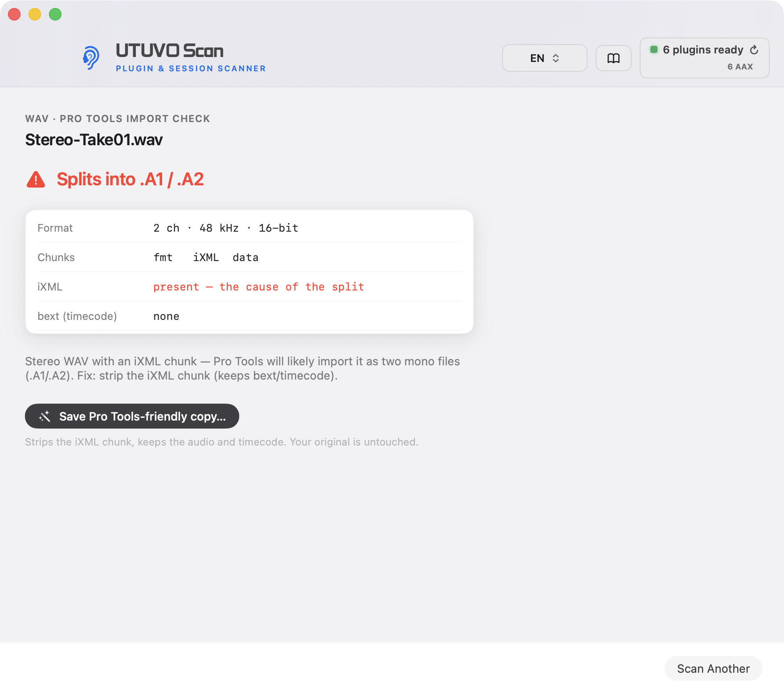Click the "Stereo WAV with an iXML chunk" explanation
This screenshot has width=784, height=695.
(242, 368)
